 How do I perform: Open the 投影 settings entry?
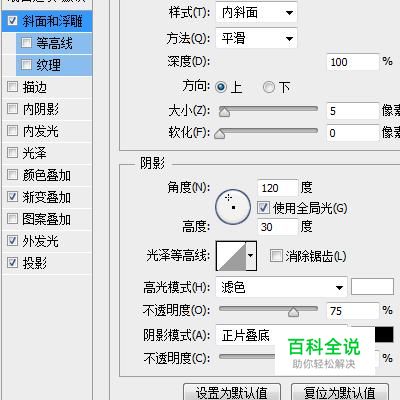coord(35,263)
